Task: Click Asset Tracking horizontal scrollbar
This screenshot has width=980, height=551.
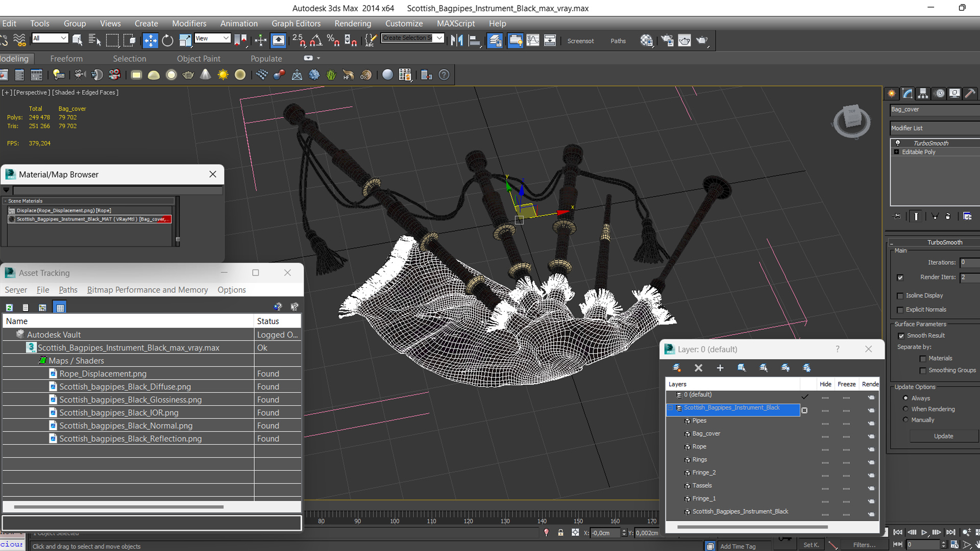Action: pos(118,507)
